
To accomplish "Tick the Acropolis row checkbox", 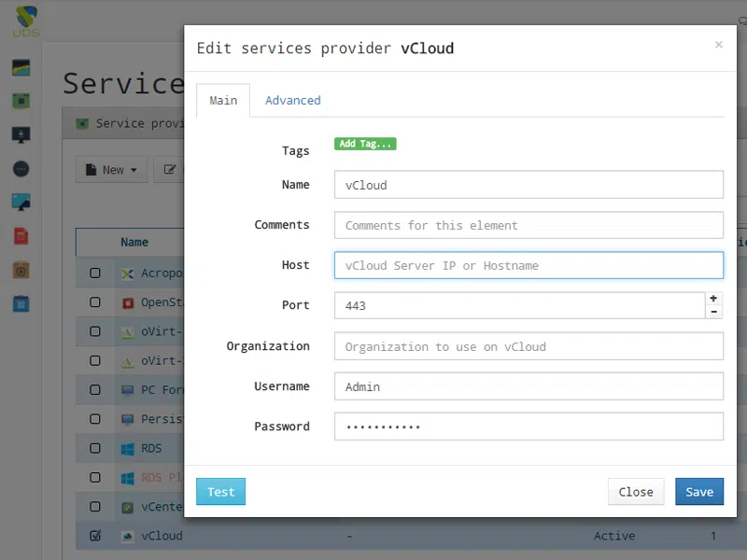I will (x=95, y=273).
